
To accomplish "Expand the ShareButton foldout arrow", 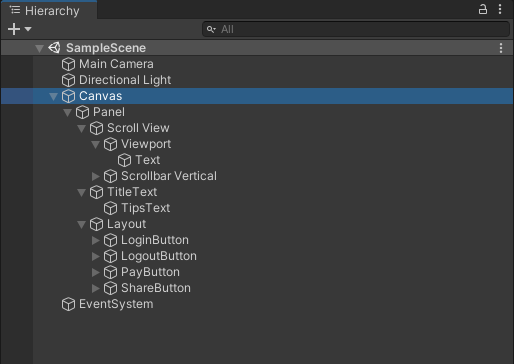I will [96, 288].
